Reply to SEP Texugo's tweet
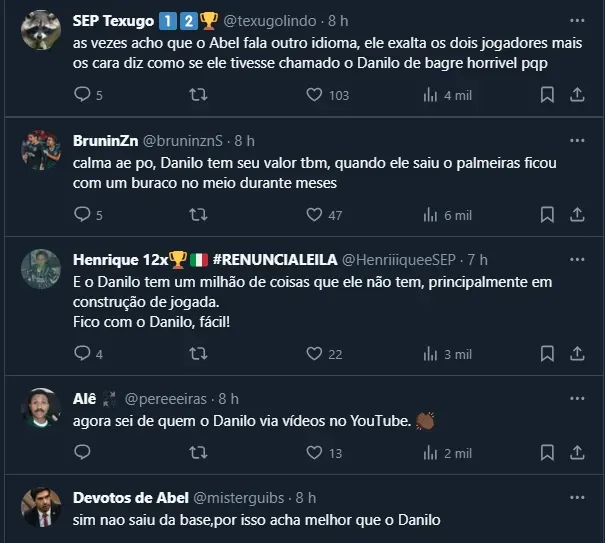The image size is (605, 543). pyautogui.click(x=82, y=95)
